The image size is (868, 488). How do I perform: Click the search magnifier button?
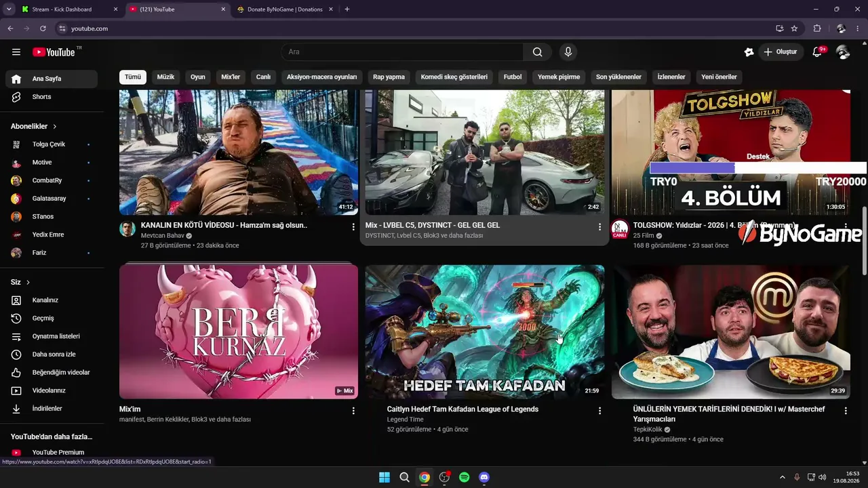pos(537,52)
